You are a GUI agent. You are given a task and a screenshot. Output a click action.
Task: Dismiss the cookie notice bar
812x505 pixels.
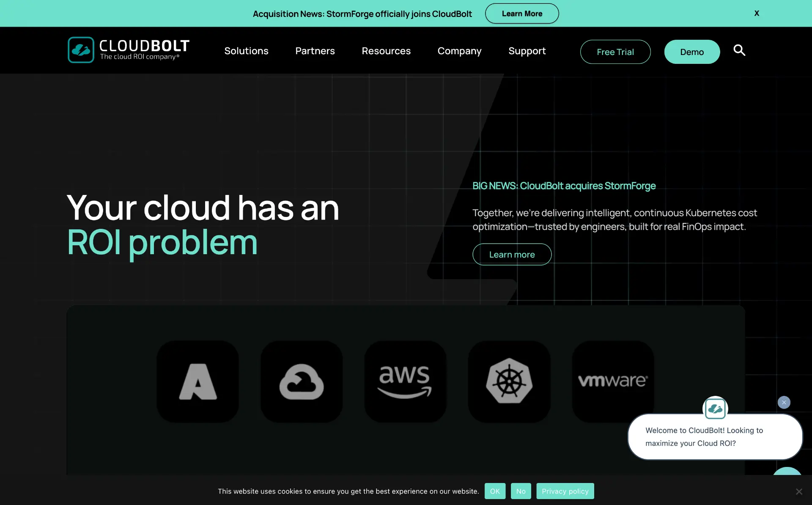tap(799, 491)
